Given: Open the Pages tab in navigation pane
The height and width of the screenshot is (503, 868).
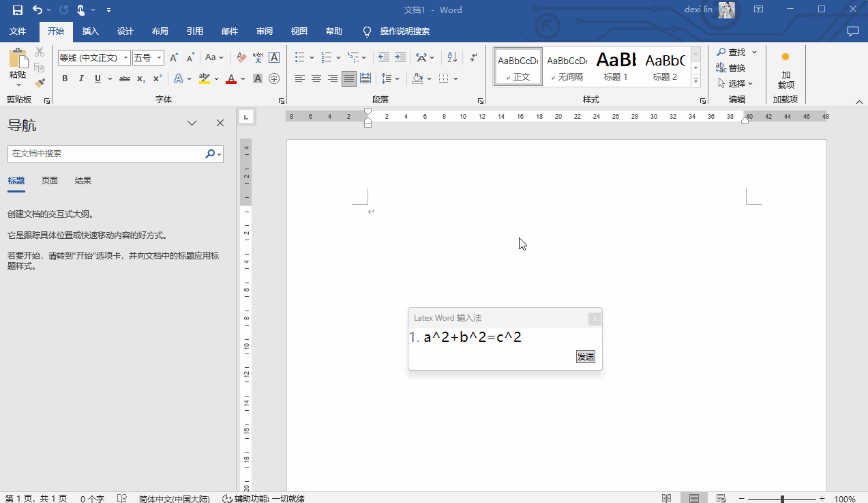Looking at the screenshot, I should pyautogui.click(x=50, y=181).
